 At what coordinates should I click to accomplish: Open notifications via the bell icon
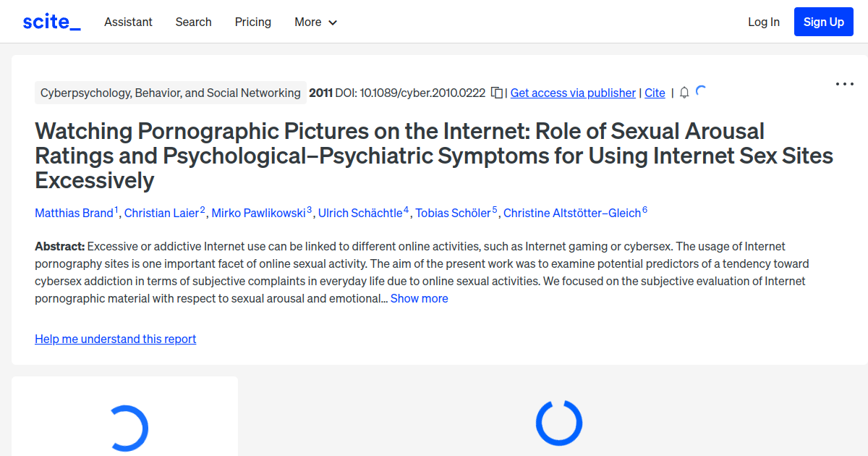click(x=683, y=93)
